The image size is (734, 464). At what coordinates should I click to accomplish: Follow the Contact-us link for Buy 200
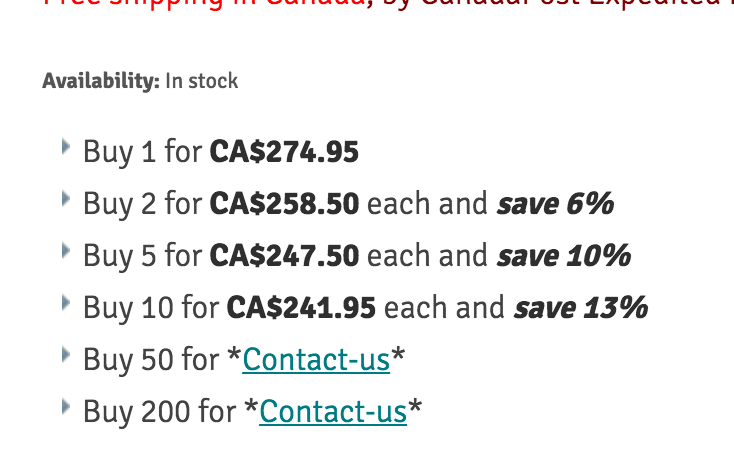click(x=333, y=411)
